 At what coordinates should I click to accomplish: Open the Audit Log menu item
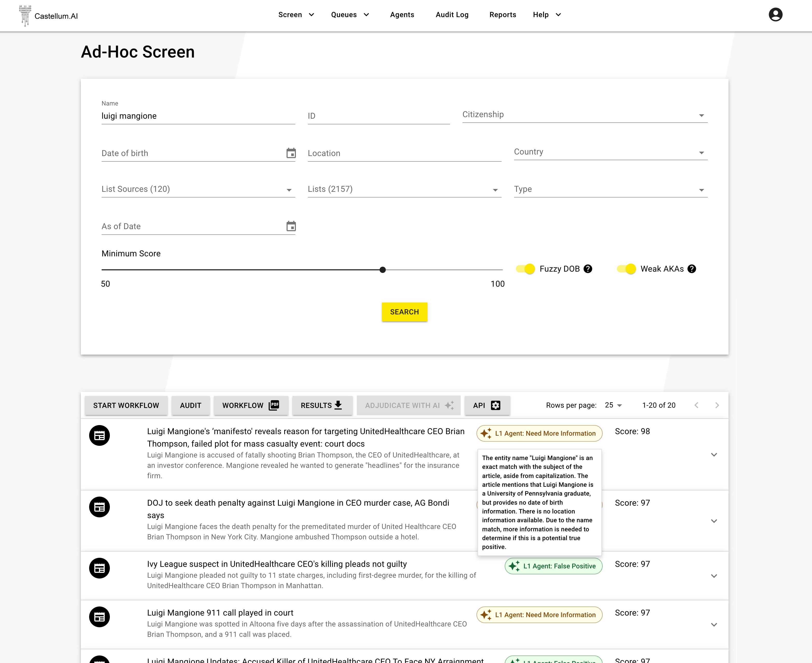pyautogui.click(x=452, y=15)
